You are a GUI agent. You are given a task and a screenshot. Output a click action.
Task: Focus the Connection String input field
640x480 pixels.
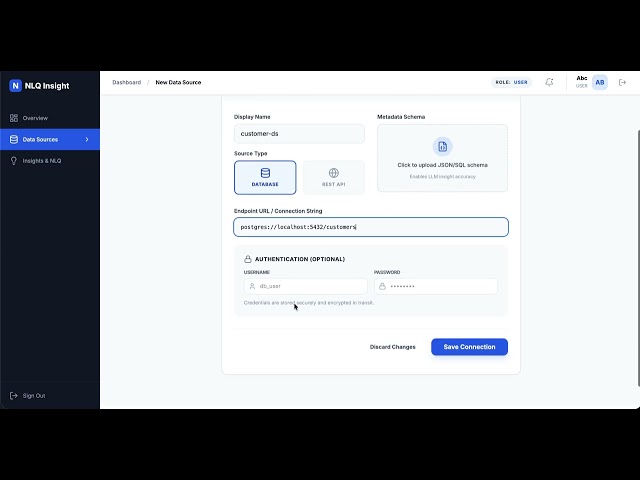pos(371,227)
